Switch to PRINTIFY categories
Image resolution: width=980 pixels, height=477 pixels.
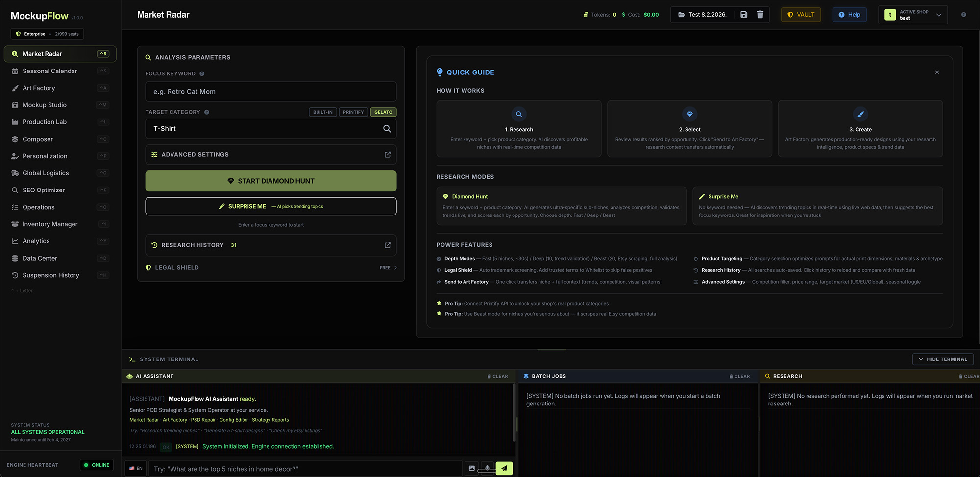(x=353, y=112)
